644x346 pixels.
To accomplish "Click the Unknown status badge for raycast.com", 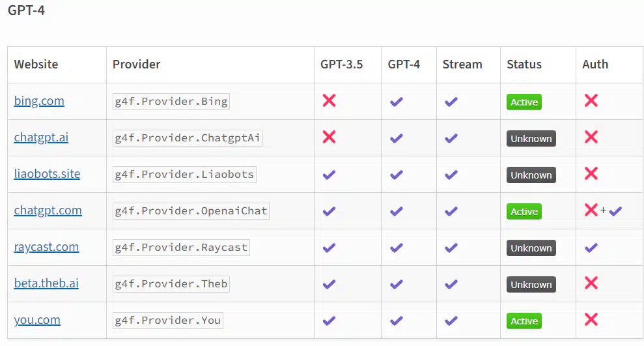I will tap(531, 248).
